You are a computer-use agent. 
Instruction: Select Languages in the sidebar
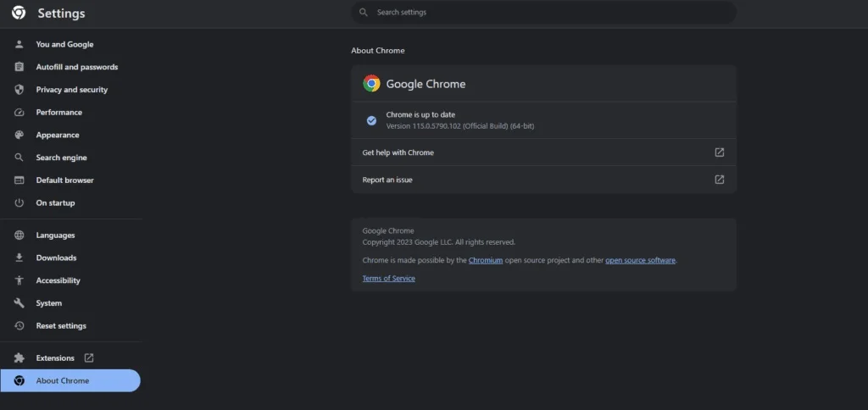point(55,235)
